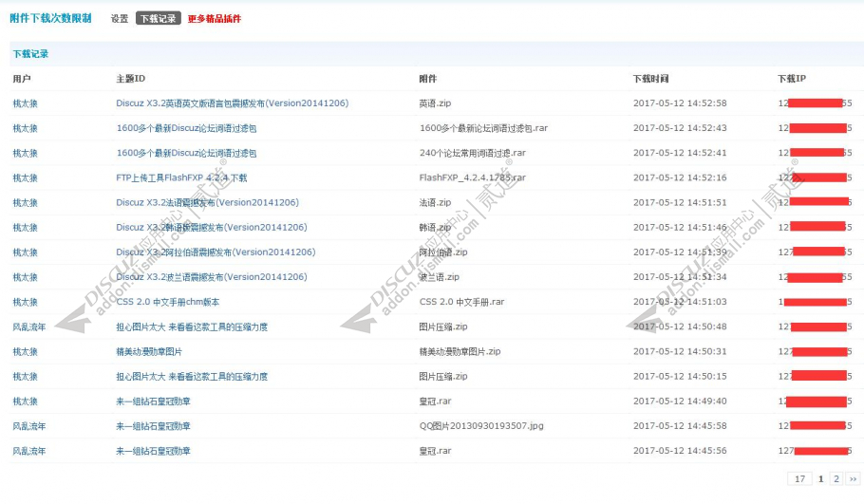Open 来一组钻石皇冠勋章 topic in 14:45:58 row

tap(153, 426)
